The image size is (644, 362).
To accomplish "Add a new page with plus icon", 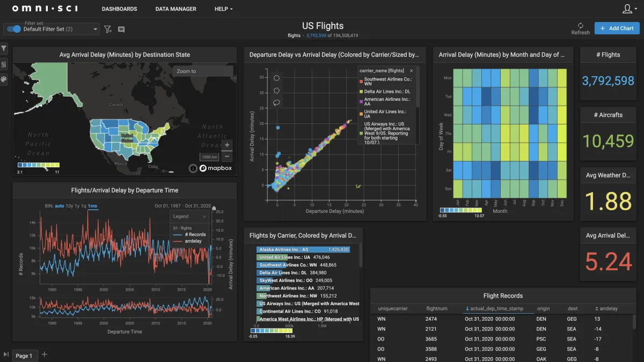I will point(45,354).
